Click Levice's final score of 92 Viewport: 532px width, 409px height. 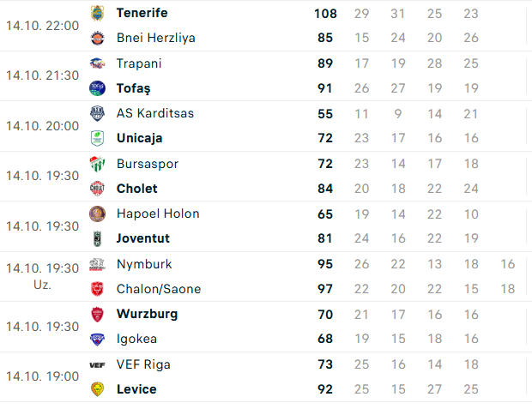pos(325,389)
